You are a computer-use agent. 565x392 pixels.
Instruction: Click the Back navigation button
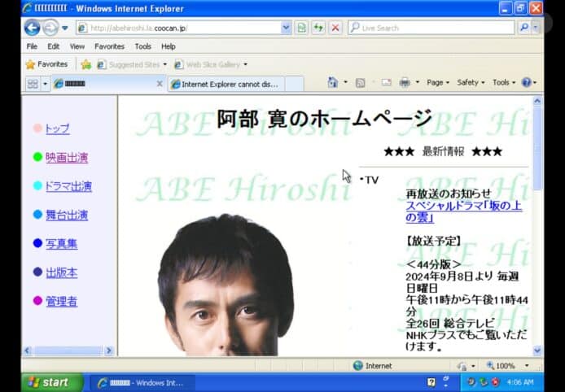(32, 28)
